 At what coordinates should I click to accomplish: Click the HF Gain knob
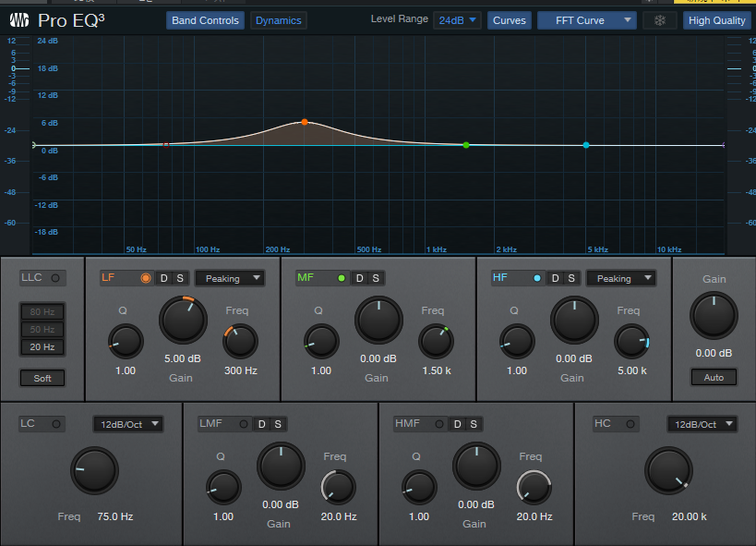575,321
